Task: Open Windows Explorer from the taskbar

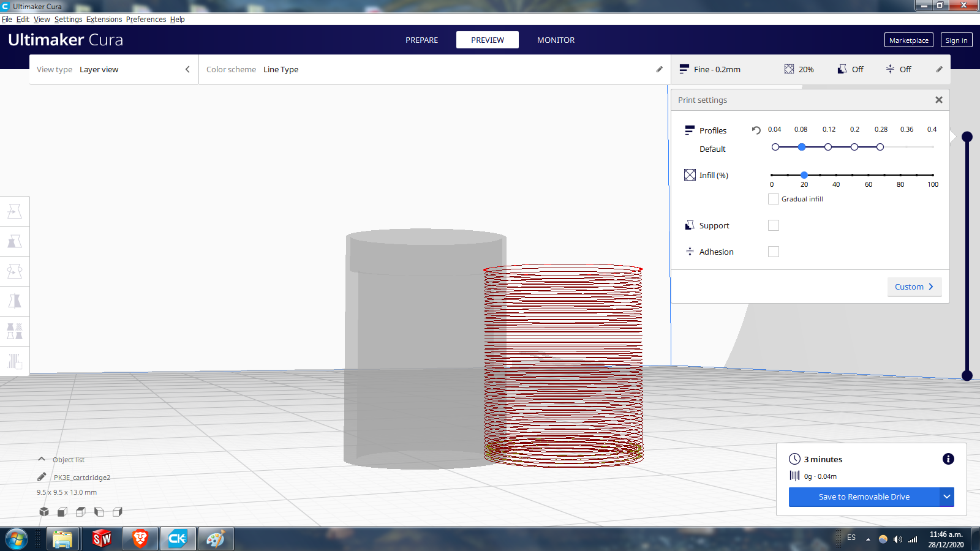Action: 62,539
